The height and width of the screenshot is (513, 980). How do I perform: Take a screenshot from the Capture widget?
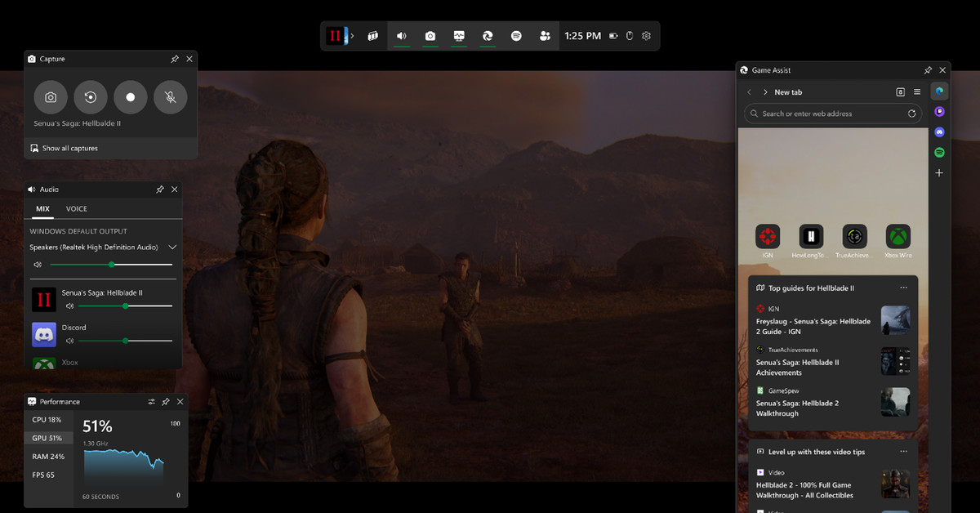(x=51, y=97)
